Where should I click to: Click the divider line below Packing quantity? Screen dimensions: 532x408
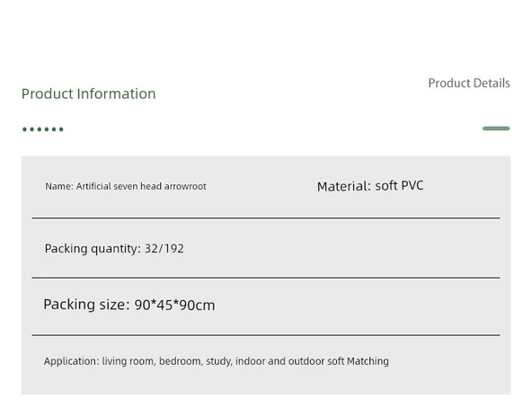(x=266, y=278)
